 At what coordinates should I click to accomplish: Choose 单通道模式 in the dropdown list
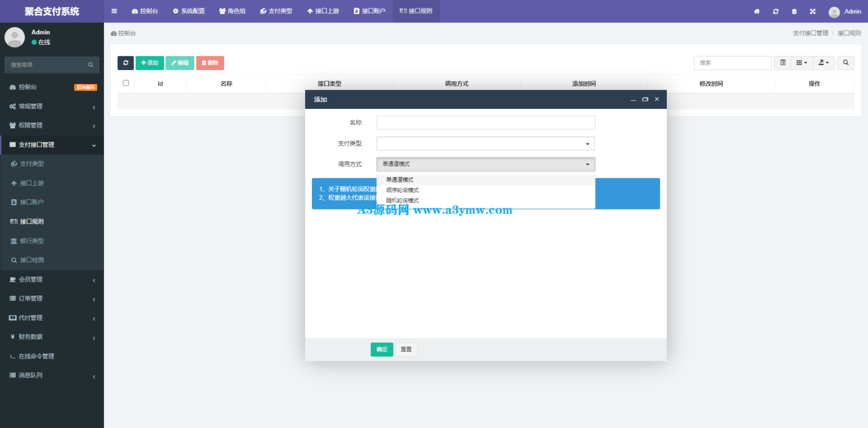pos(485,180)
